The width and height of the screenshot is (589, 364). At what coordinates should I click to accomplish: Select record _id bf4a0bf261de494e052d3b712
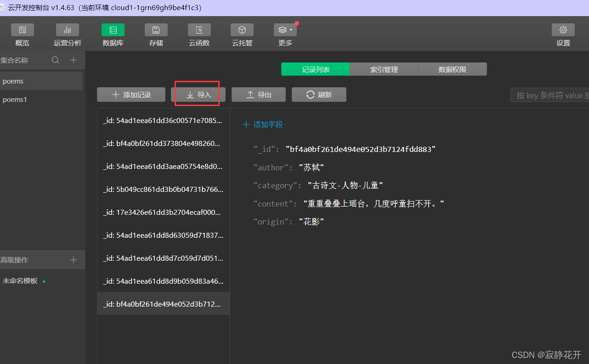click(164, 304)
